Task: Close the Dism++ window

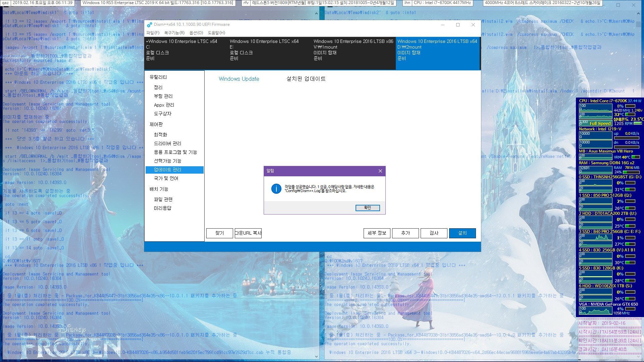Action: pos(473,25)
